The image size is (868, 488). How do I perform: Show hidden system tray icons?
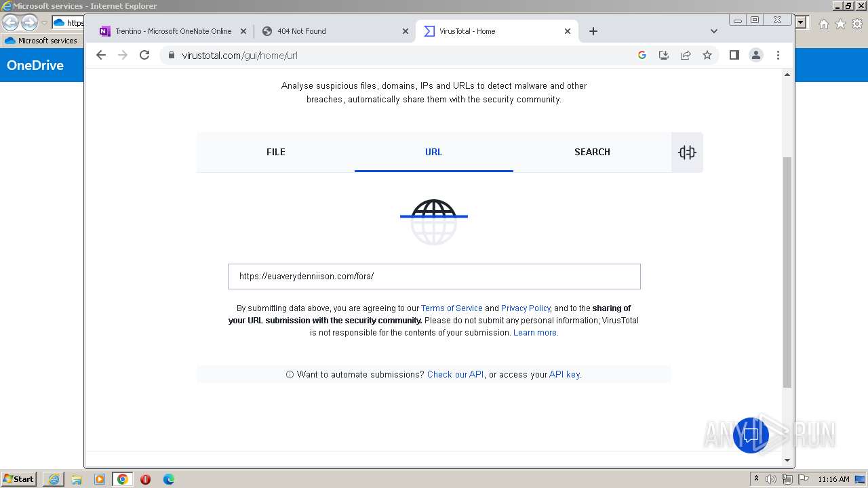(x=757, y=479)
